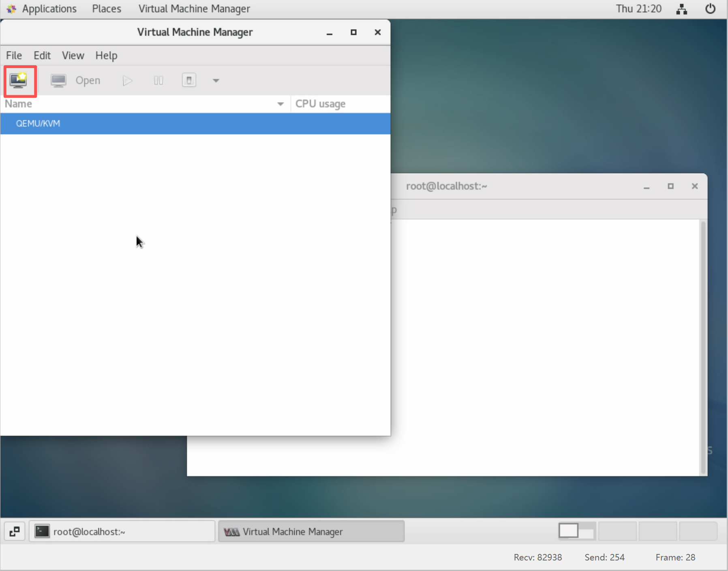The height and width of the screenshot is (571, 728).
Task: Open the Applications menu in top bar
Action: tap(49, 9)
